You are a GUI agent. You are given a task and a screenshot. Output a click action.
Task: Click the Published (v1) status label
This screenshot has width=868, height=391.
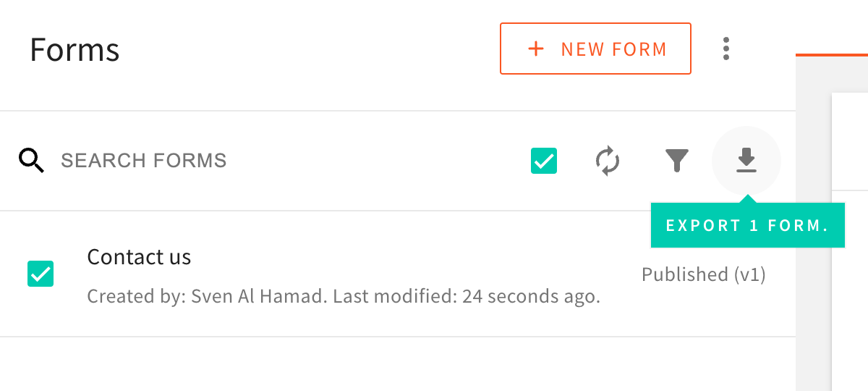click(x=703, y=274)
